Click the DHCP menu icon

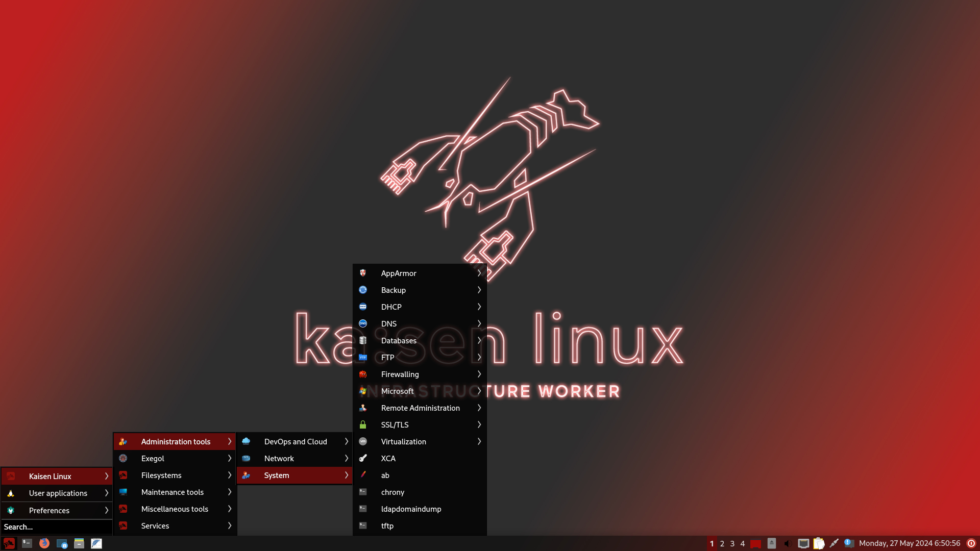coord(363,307)
